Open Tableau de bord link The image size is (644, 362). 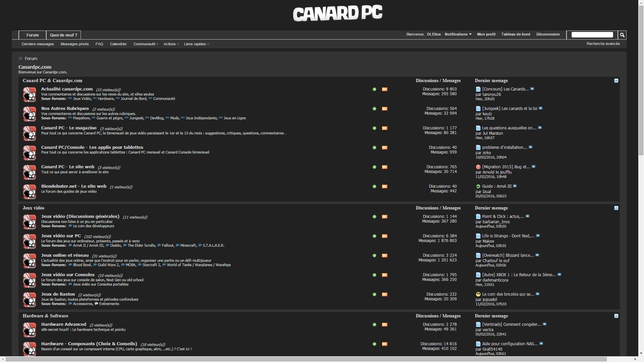coord(516,34)
